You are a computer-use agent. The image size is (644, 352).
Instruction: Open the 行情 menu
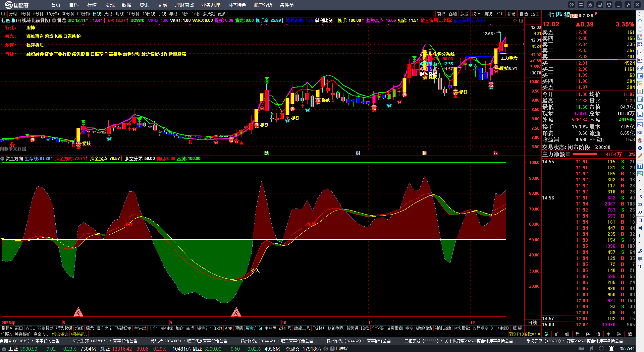tap(92, 5)
